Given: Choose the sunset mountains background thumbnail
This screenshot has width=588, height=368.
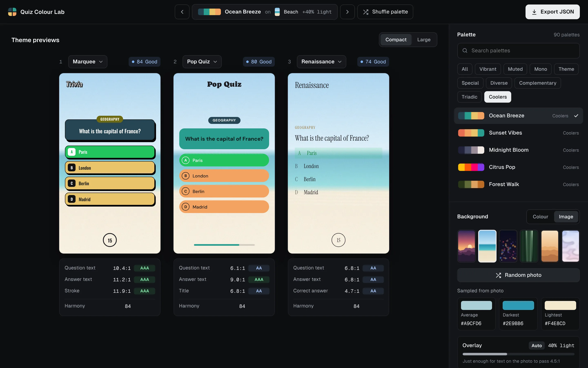Looking at the screenshot, I should 467,246.
